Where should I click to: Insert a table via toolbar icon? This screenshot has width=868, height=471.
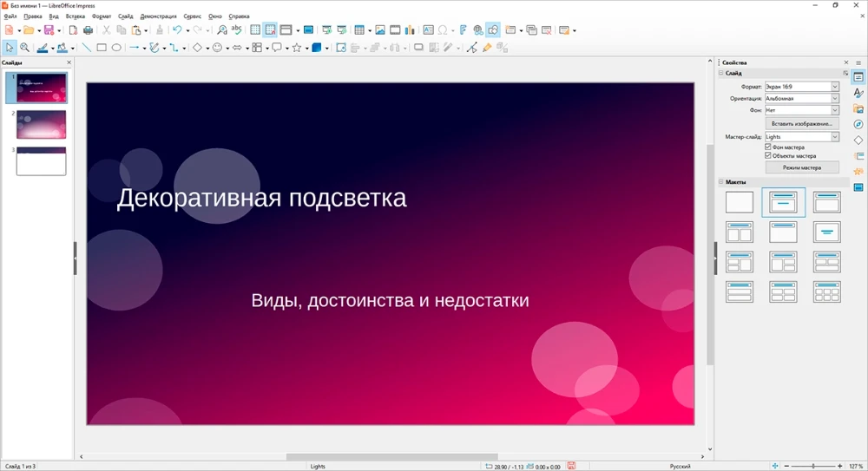tap(359, 29)
